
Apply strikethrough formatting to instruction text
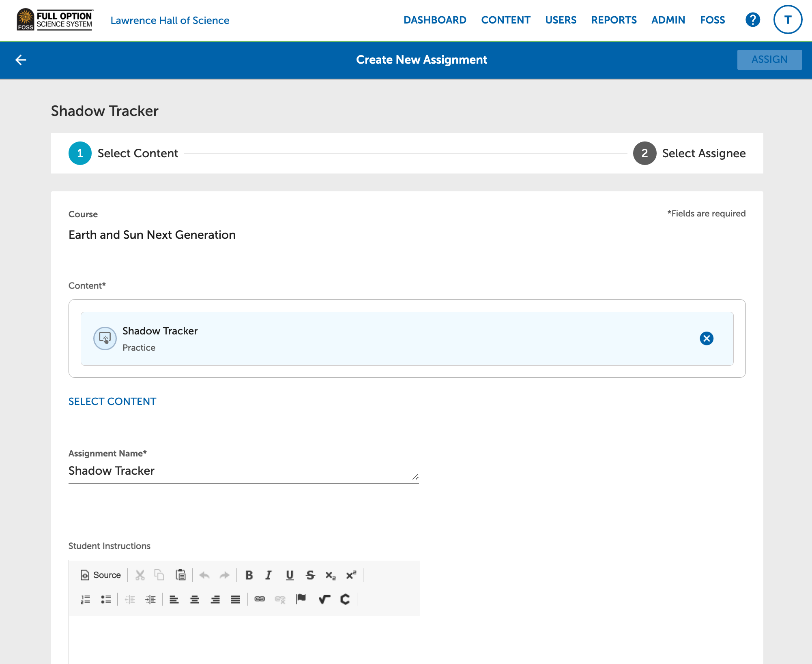tap(310, 575)
